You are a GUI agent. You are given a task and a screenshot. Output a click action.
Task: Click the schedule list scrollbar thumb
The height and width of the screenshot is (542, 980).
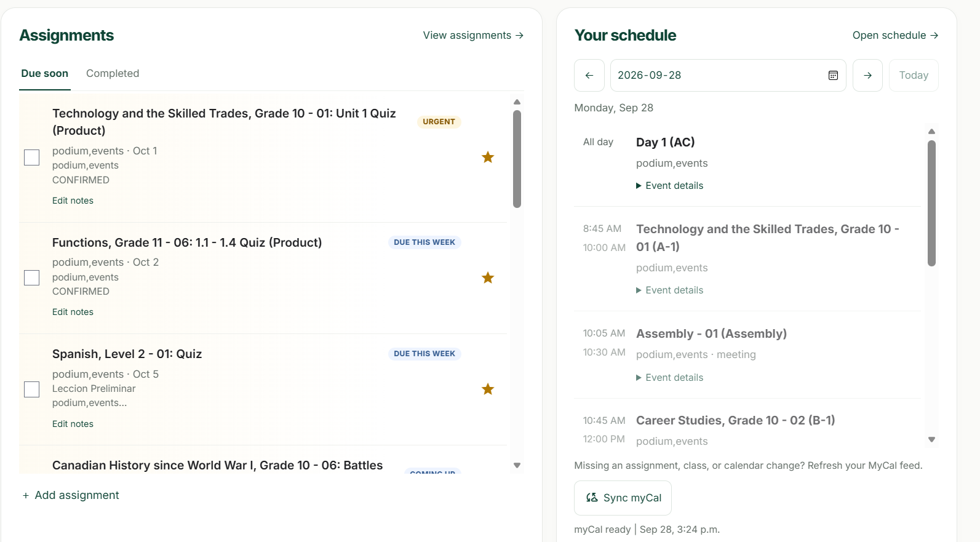[931, 203]
